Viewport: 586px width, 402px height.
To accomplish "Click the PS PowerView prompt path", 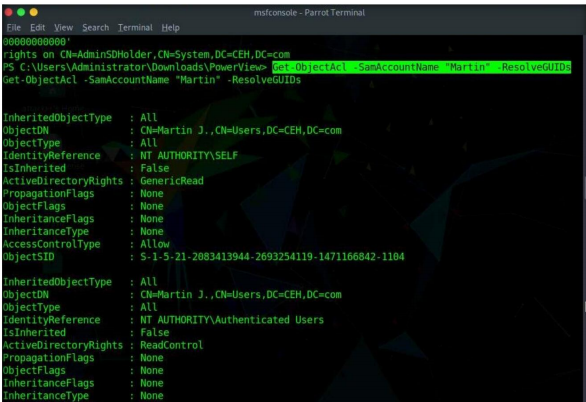I will pos(135,67).
